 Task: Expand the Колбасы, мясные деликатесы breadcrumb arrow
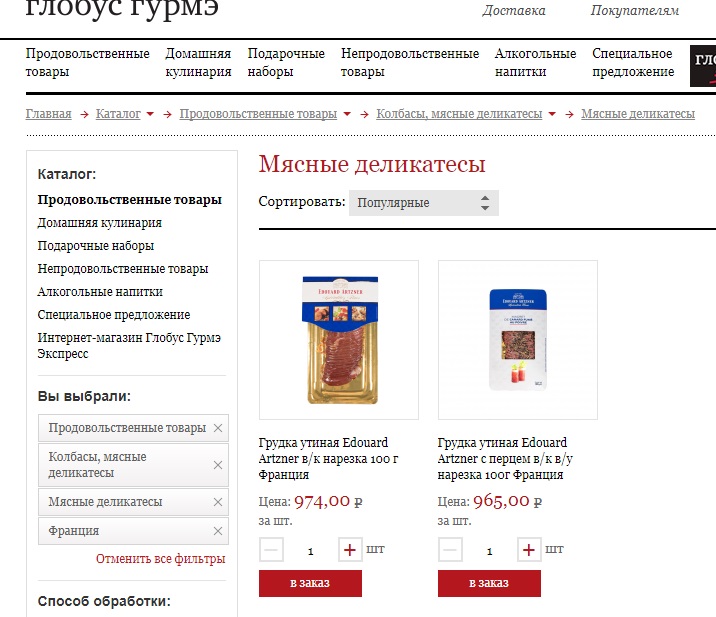(x=552, y=114)
